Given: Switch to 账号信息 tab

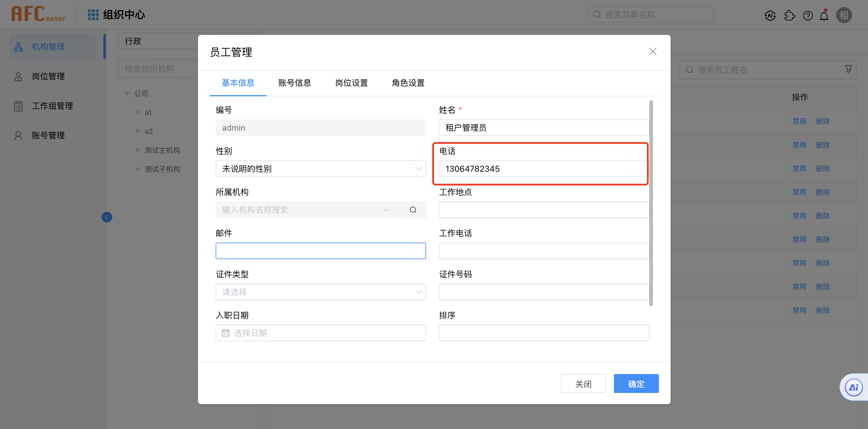Looking at the screenshot, I should pyautogui.click(x=295, y=83).
